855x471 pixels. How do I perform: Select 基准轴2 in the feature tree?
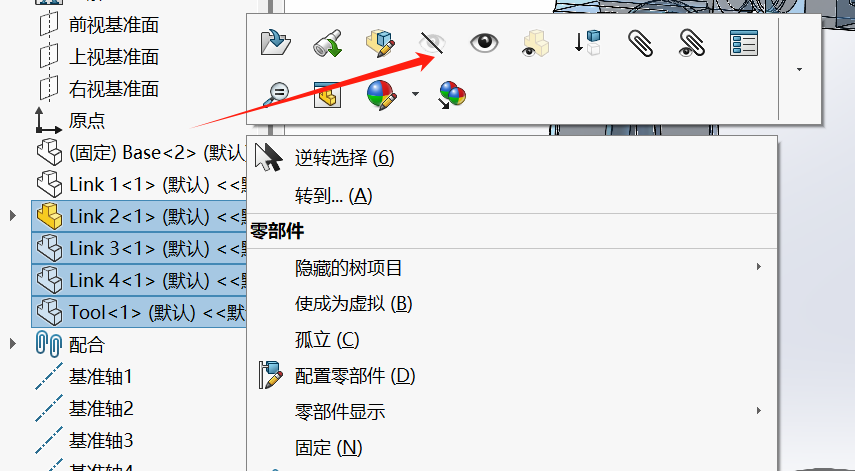101,408
